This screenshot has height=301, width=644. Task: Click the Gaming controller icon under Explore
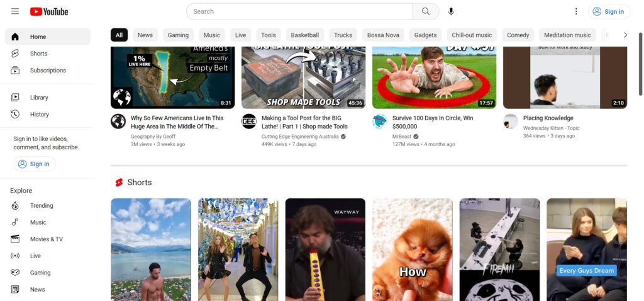tap(15, 273)
